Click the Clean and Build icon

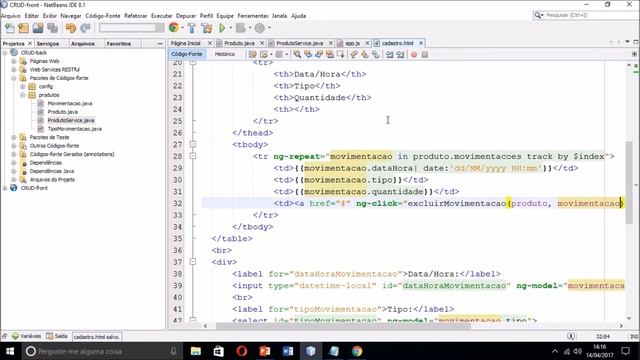[207, 28]
